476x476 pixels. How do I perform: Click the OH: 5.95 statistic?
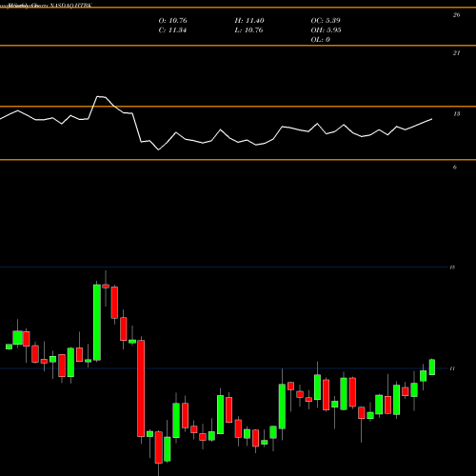click(326, 30)
